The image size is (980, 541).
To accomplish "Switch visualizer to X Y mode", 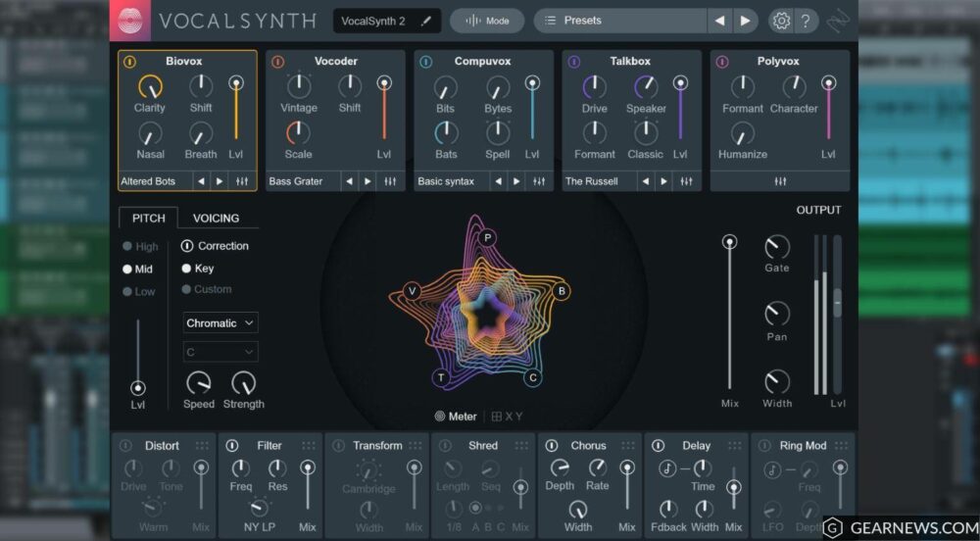I will click(x=508, y=417).
